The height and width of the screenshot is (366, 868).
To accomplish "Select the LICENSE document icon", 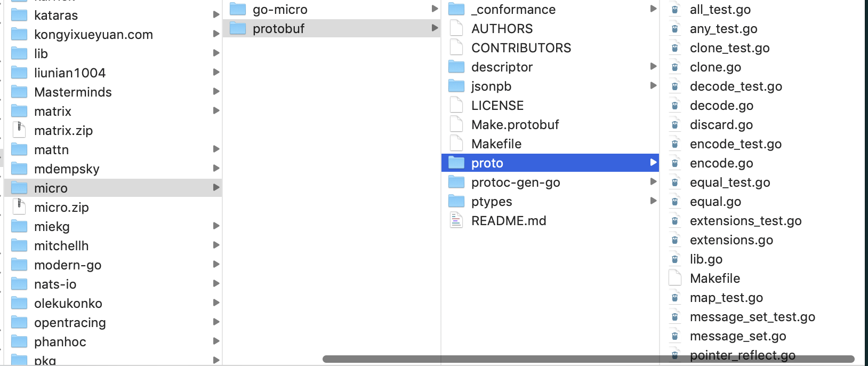I will coord(456,105).
